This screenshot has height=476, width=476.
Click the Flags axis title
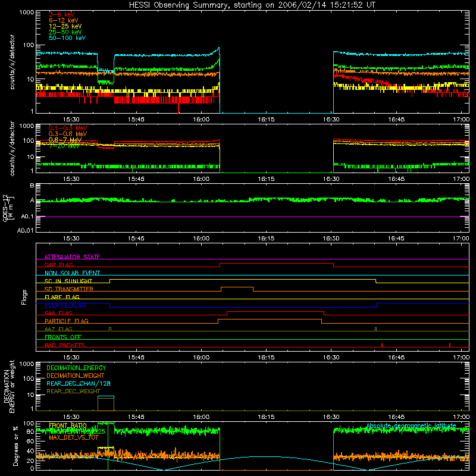point(24,297)
